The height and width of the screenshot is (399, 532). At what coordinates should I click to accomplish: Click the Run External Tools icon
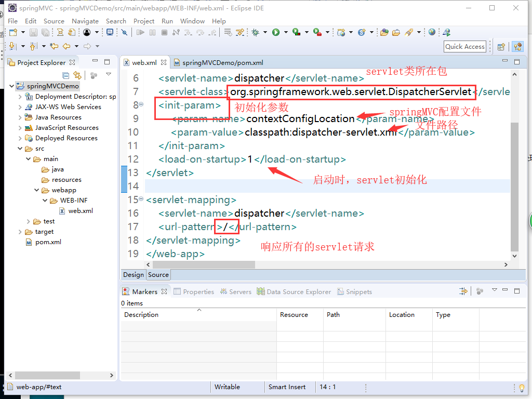click(317, 32)
